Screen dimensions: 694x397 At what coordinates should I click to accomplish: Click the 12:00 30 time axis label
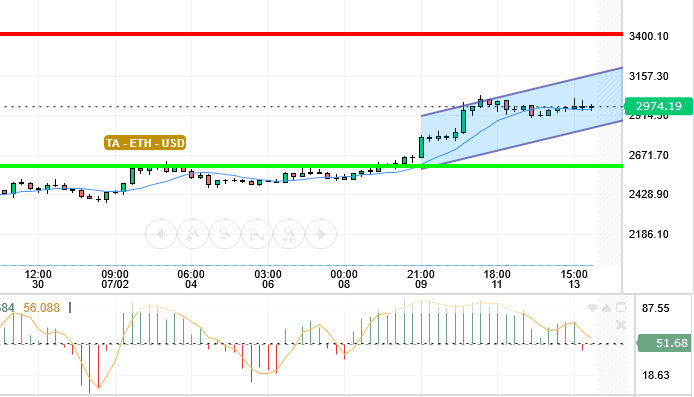click(x=38, y=279)
